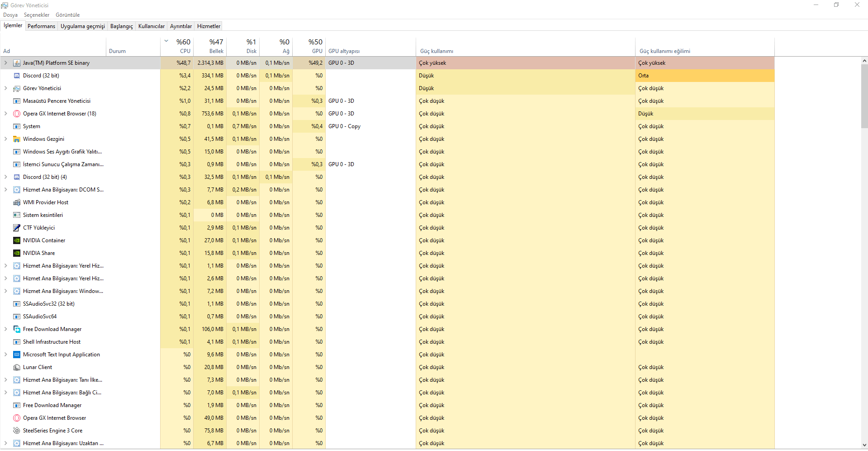Click the Free Download Manager 106,0 MB icon
This screenshot has height=451, width=868.
pyautogui.click(x=17, y=329)
